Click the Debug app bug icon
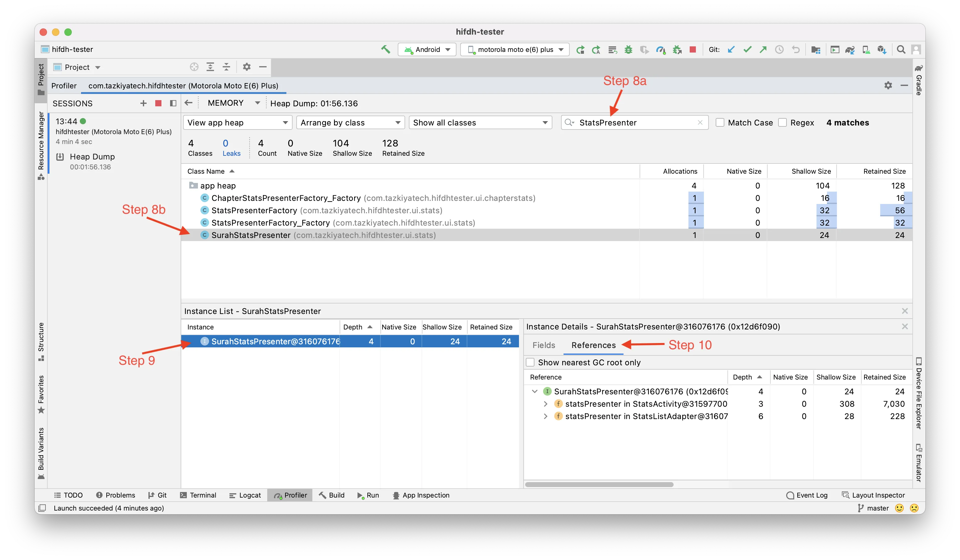Image resolution: width=960 pixels, height=560 pixels. [628, 49]
